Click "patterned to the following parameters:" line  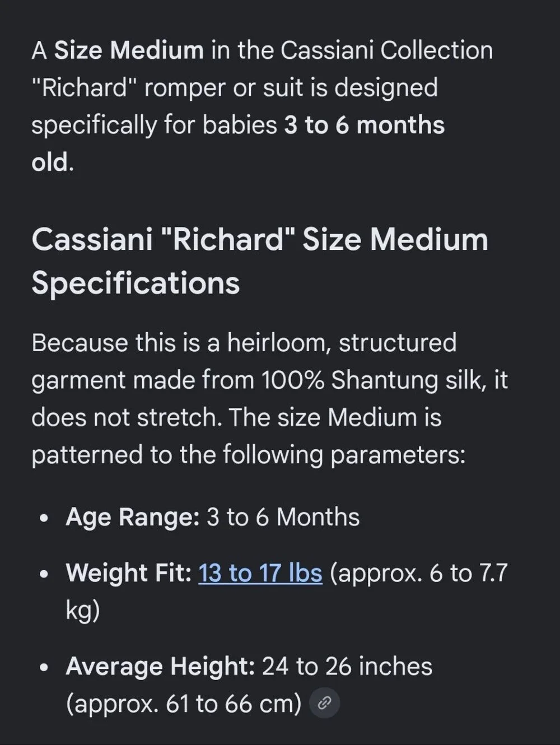249,455
